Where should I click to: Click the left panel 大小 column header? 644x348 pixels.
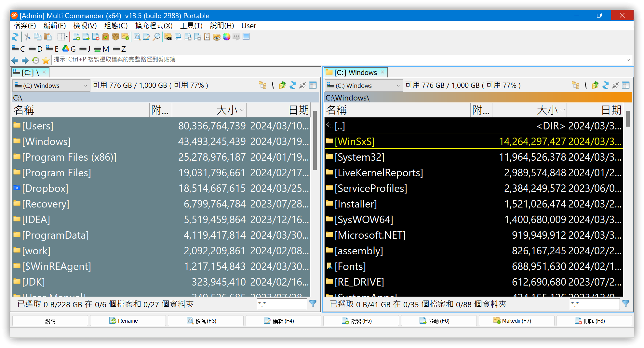tap(209, 110)
